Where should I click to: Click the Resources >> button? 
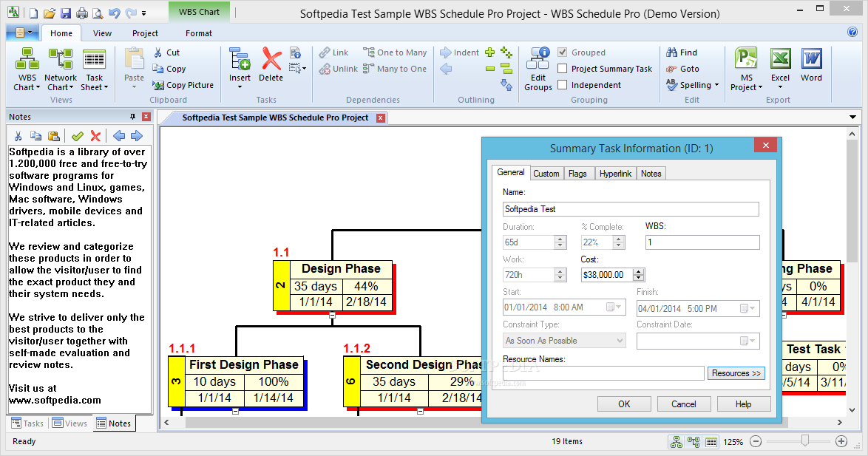(736, 373)
